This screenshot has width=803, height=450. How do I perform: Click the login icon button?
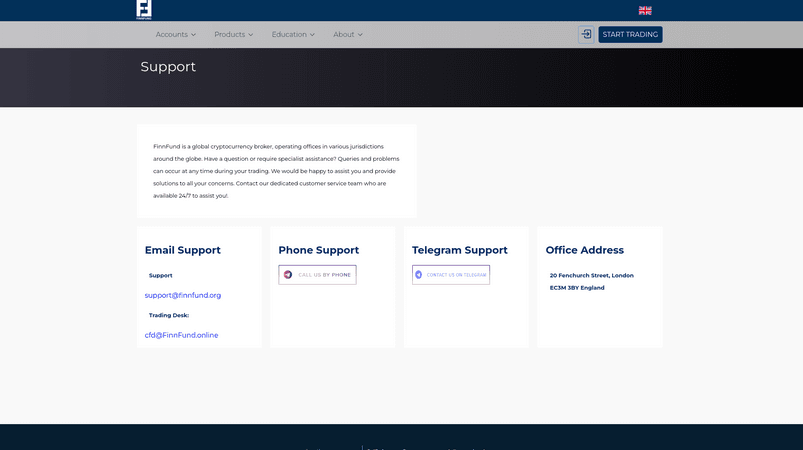pyautogui.click(x=586, y=34)
